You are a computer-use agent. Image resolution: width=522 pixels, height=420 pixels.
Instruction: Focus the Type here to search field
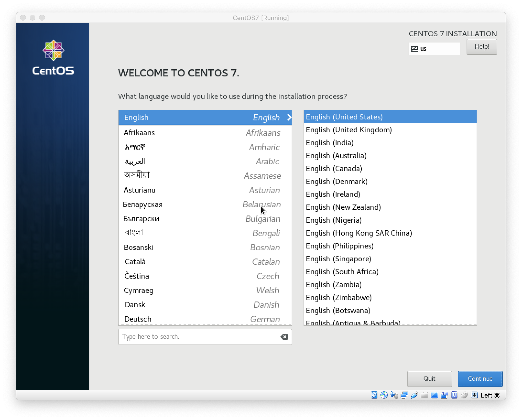click(x=199, y=337)
